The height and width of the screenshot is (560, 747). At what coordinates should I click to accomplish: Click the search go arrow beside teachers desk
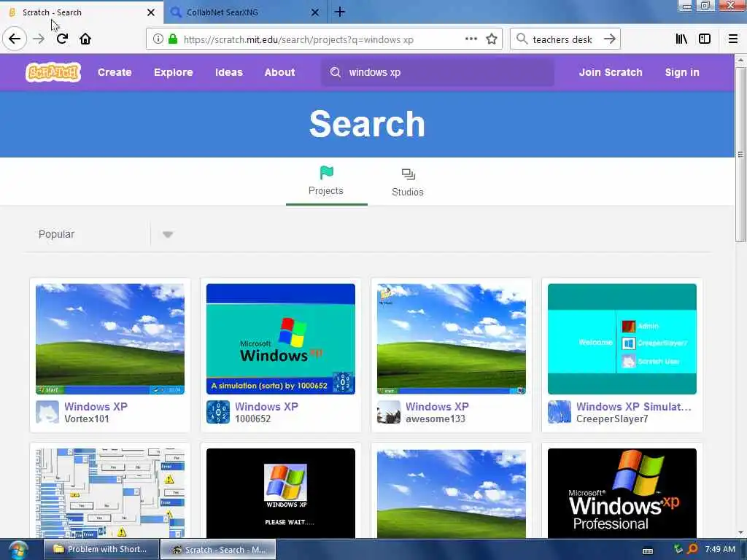pos(609,39)
